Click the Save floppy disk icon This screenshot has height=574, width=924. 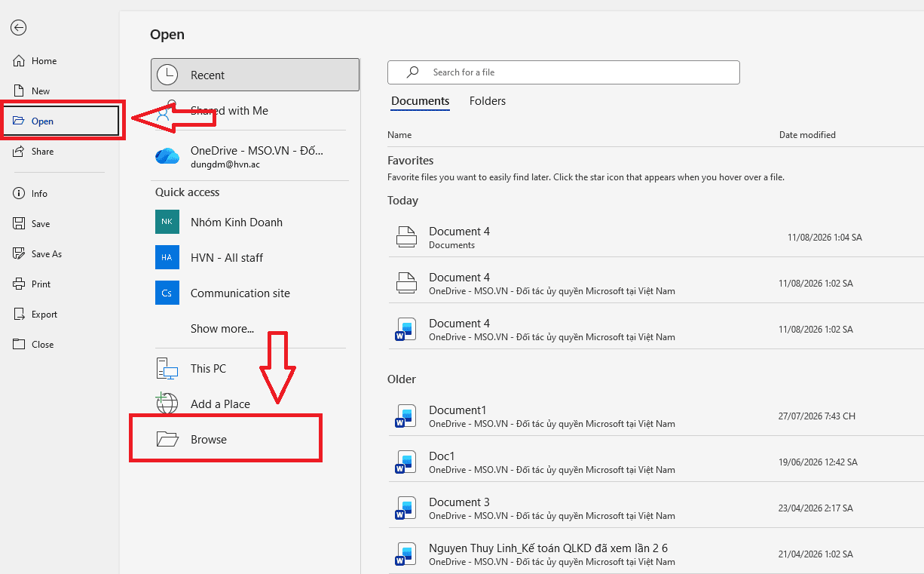pos(19,224)
